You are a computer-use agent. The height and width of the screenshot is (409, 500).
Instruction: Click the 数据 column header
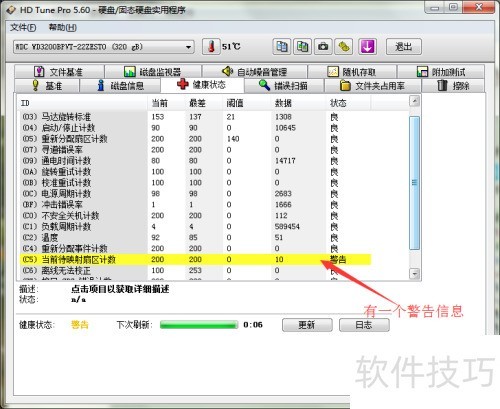298,103
